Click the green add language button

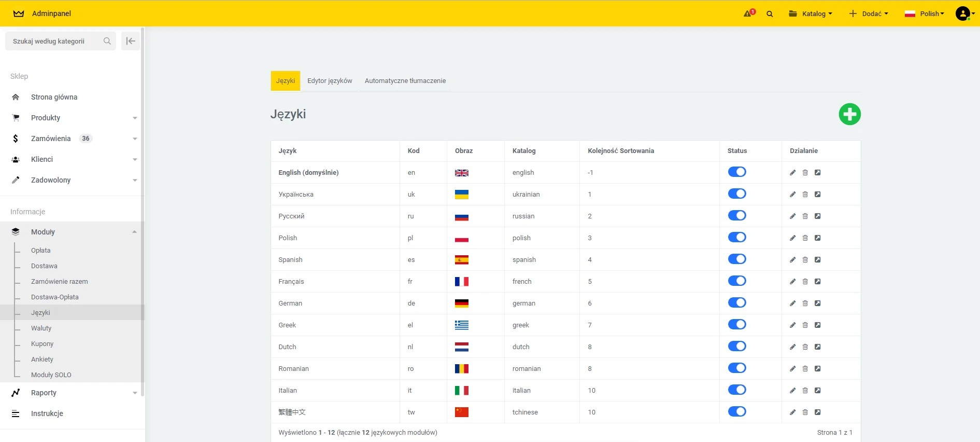(x=849, y=114)
